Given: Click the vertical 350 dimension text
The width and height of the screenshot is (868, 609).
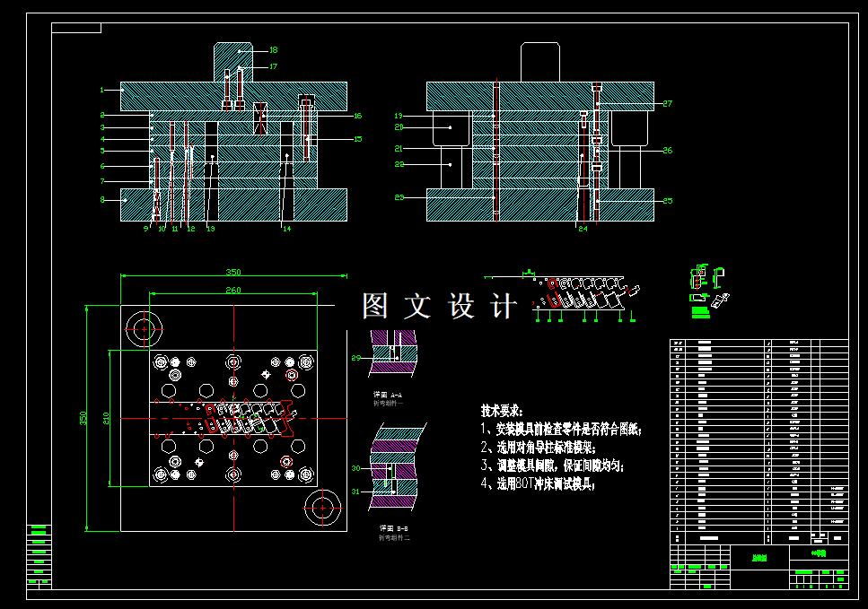Looking at the screenshot, I should click(83, 418).
